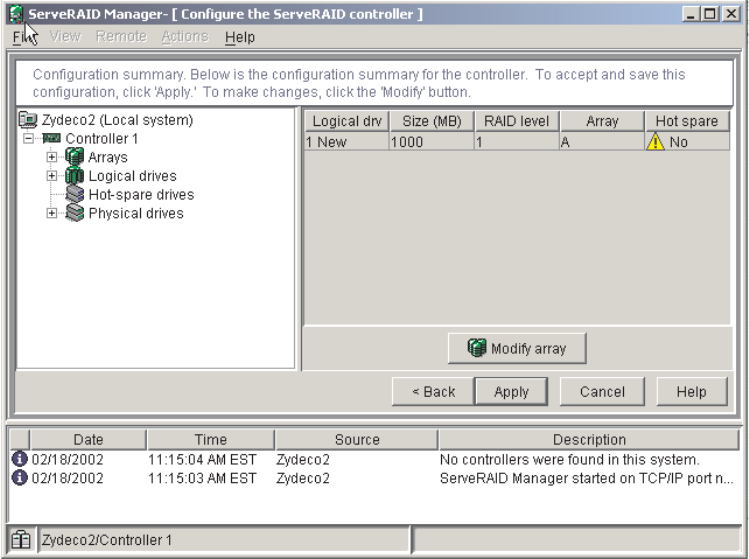Go back with the < Back button
Viewport: 749px width, 559px height.
[433, 392]
